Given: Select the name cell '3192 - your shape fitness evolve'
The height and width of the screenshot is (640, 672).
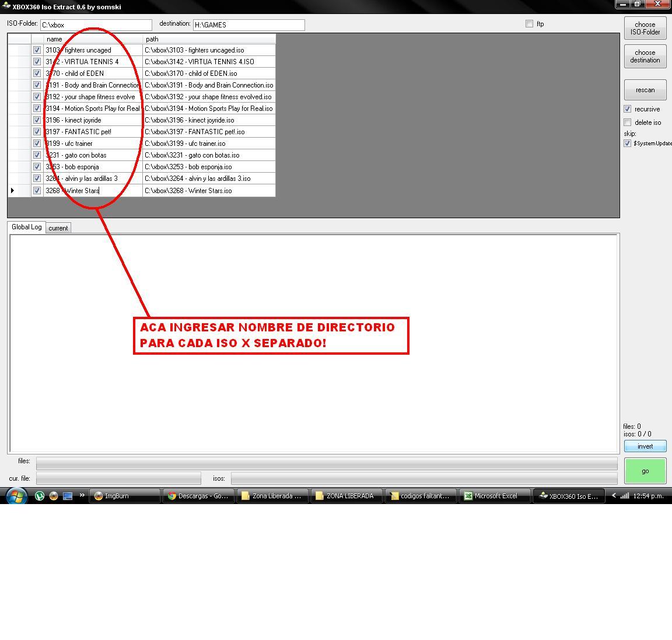Looking at the screenshot, I should click(93, 96).
